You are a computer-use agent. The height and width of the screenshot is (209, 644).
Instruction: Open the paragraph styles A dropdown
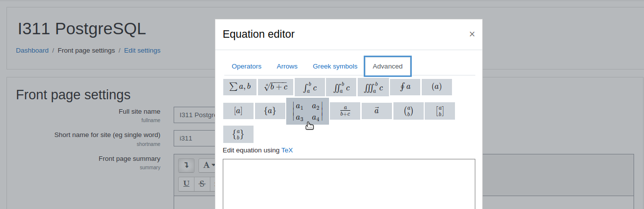pos(207,165)
